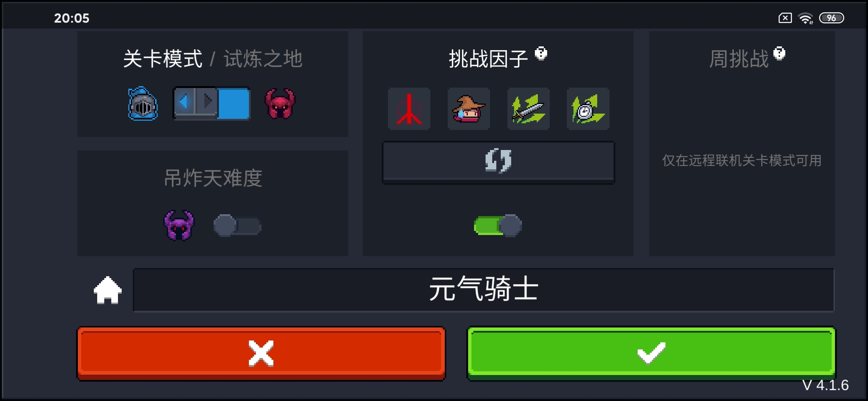This screenshot has width=868, height=401.
Task: Click left arrow on difficulty selector
Action: [x=184, y=101]
